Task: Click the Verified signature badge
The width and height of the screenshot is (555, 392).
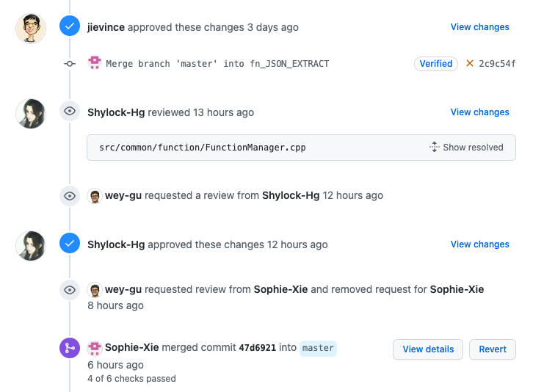Action: pos(436,64)
